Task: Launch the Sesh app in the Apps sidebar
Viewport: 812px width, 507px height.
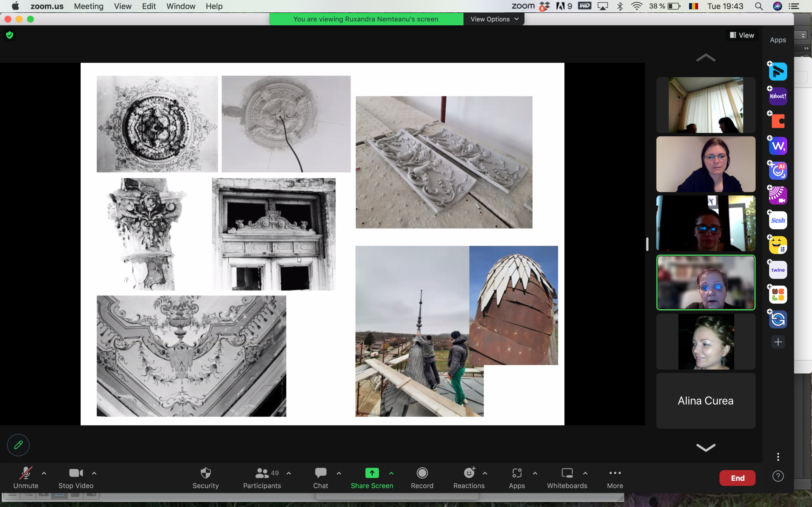Action: (x=777, y=220)
